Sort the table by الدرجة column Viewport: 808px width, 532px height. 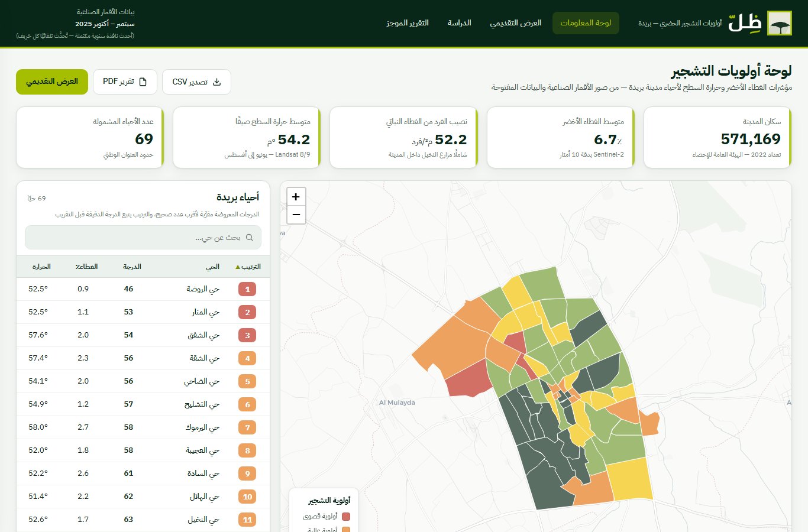[132, 267]
